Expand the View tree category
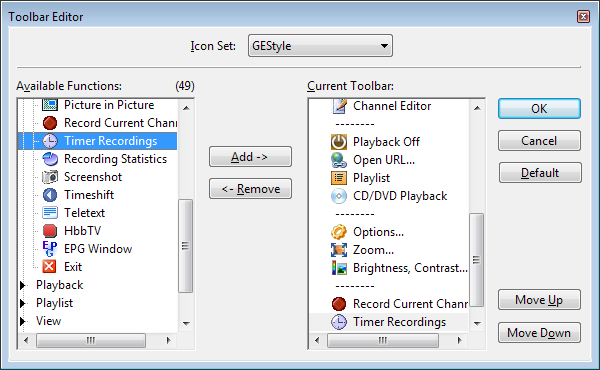The height and width of the screenshot is (370, 600). [x=23, y=321]
